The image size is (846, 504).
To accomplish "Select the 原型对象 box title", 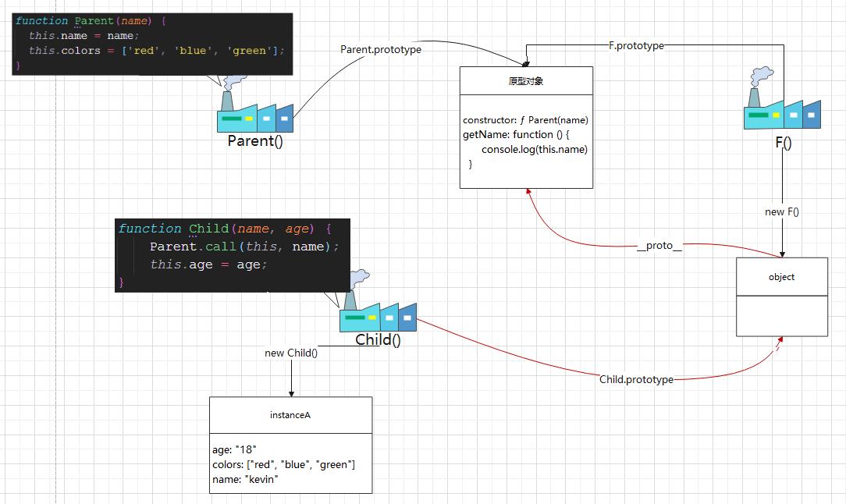I will point(526,81).
